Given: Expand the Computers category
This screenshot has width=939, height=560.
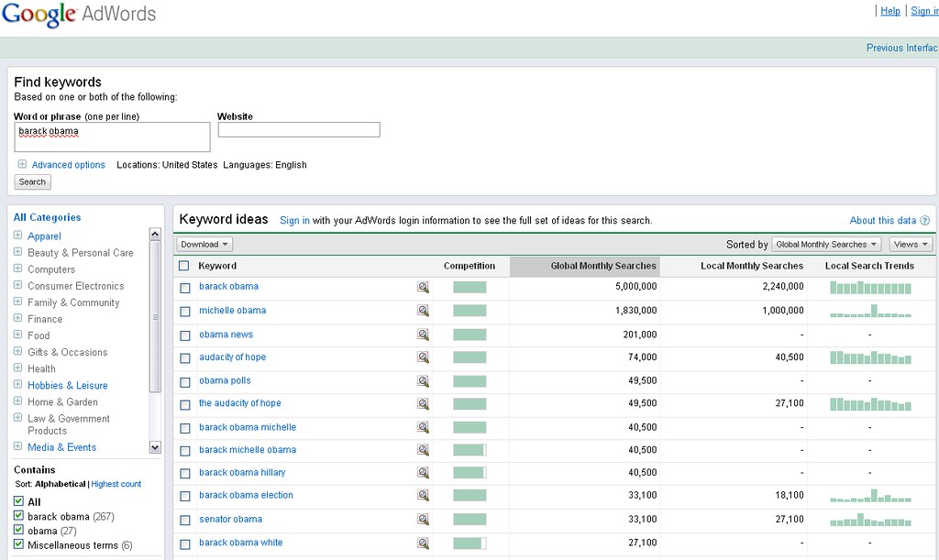Looking at the screenshot, I should click(x=17, y=269).
